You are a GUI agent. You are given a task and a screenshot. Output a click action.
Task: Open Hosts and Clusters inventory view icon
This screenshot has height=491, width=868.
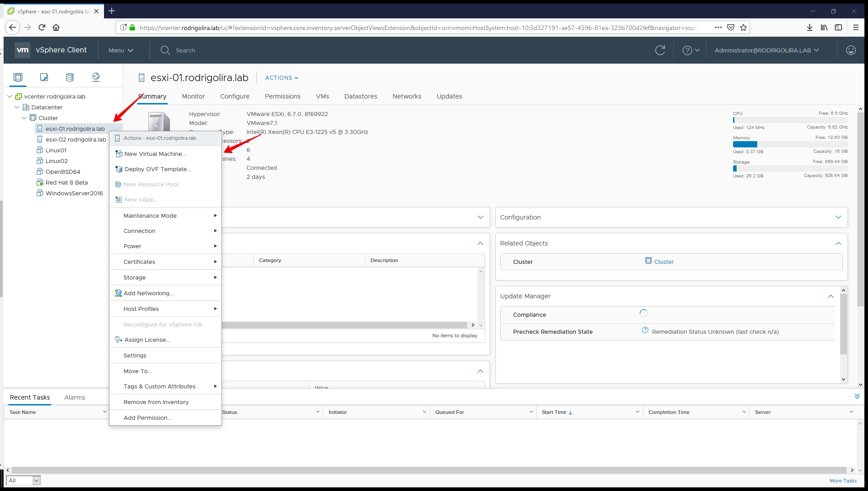tap(18, 77)
